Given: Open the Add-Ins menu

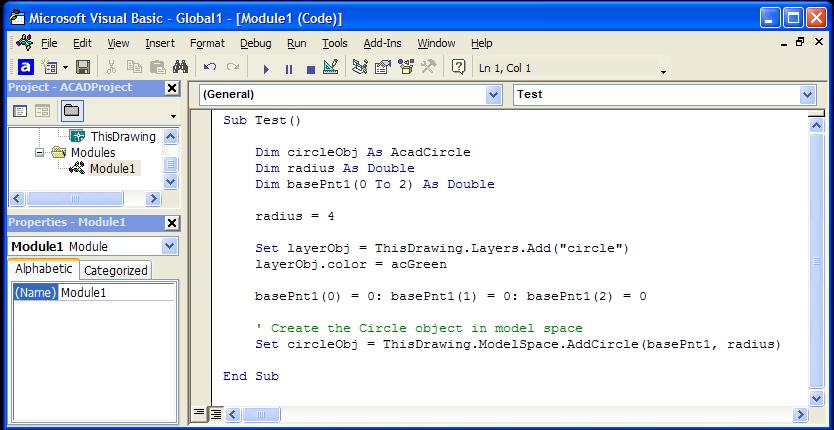Looking at the screenshot, I should (382, 44).
